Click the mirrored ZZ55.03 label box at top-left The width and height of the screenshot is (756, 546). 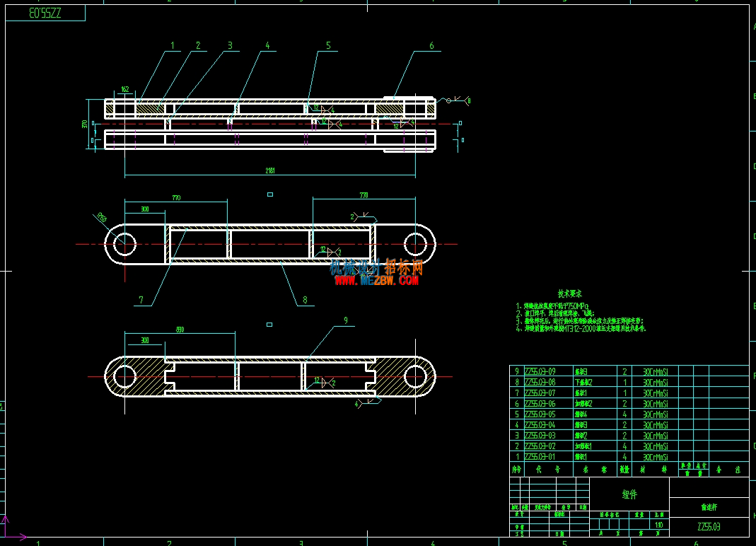[x=45, y=13]
